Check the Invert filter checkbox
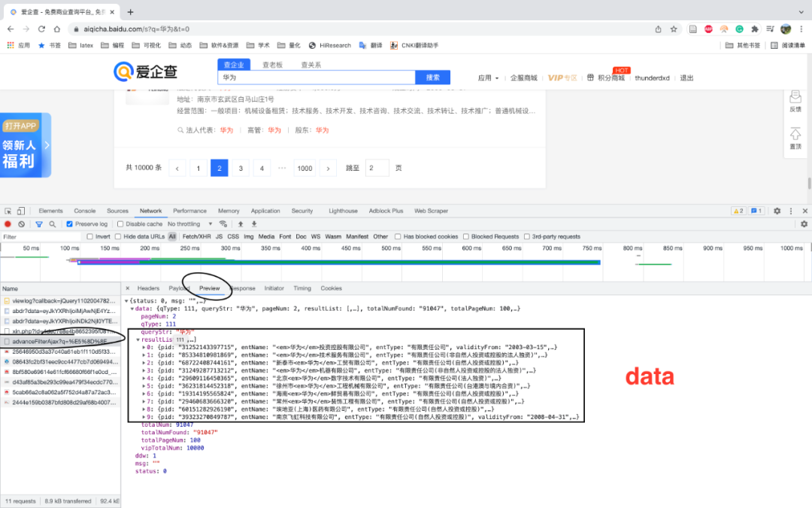The height and width of the screenshot is (508, 812). pyautogui.click(x=89, y=236)
